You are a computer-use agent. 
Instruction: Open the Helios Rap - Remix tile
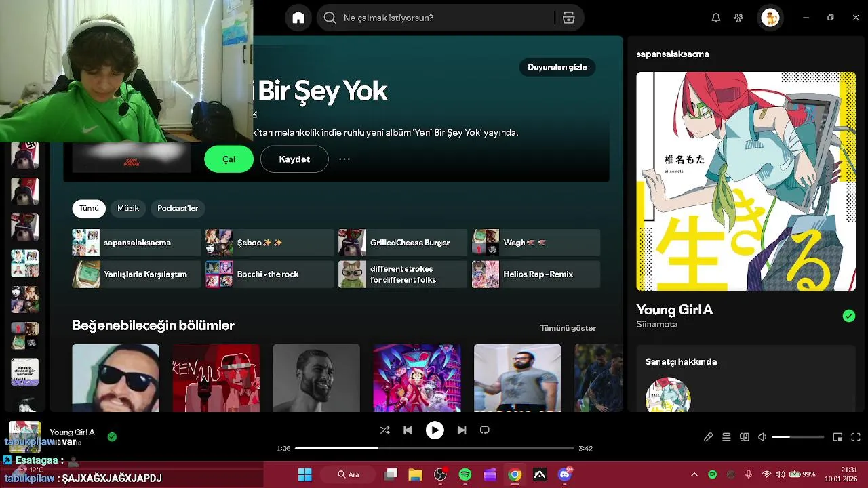click(x=536, y=274)
